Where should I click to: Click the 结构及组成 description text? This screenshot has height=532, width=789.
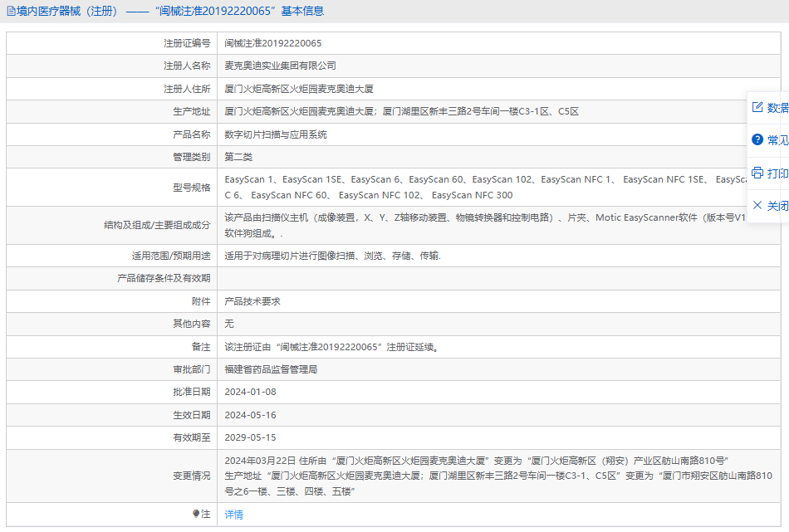pyautogui.click(x=486, y=225)
